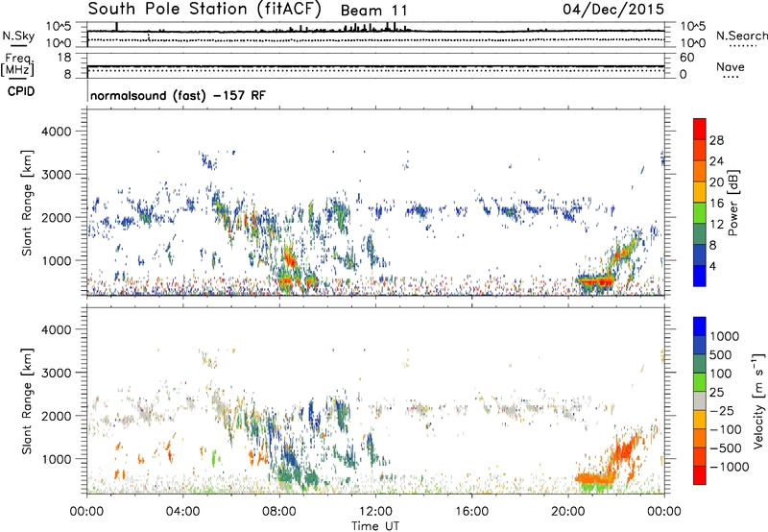The width and height of the screenshot is (768, 532).
Task: Click the 'Beam 11' label
Action: [x=373, y=11]
